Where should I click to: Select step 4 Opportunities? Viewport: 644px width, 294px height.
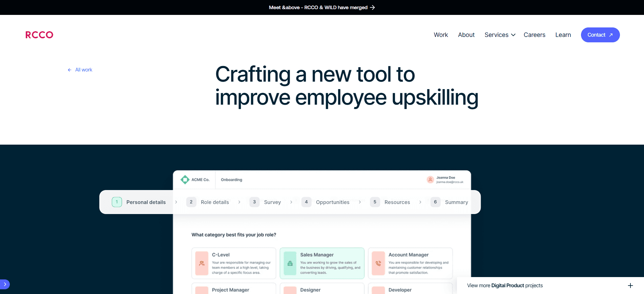[x=326, y=202]
